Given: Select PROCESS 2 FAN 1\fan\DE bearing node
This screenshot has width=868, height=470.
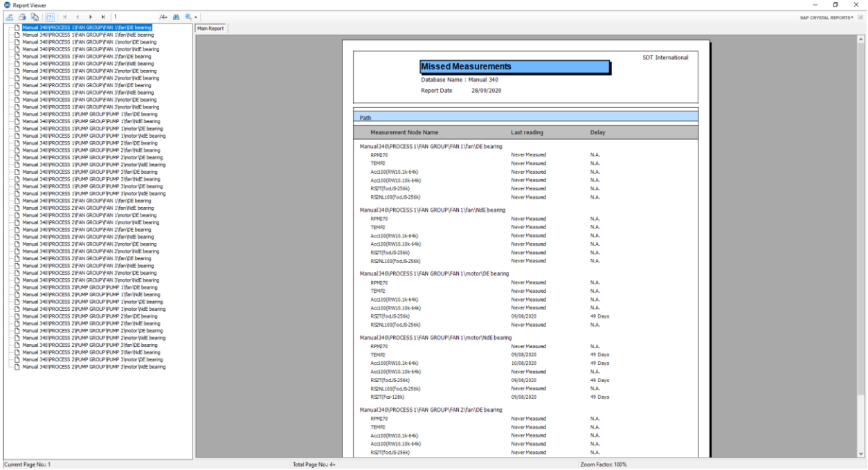Looking at the screenshot, I should [x=89, y=201].
